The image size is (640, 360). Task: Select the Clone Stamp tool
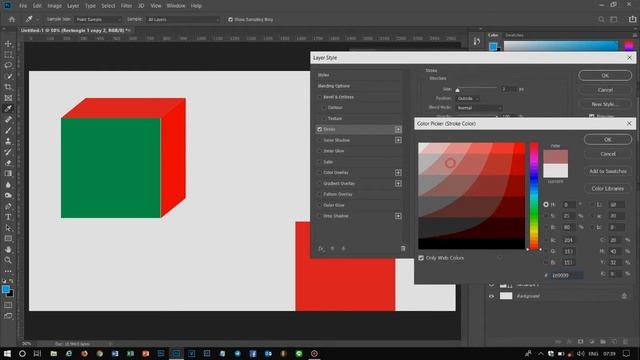8,141
